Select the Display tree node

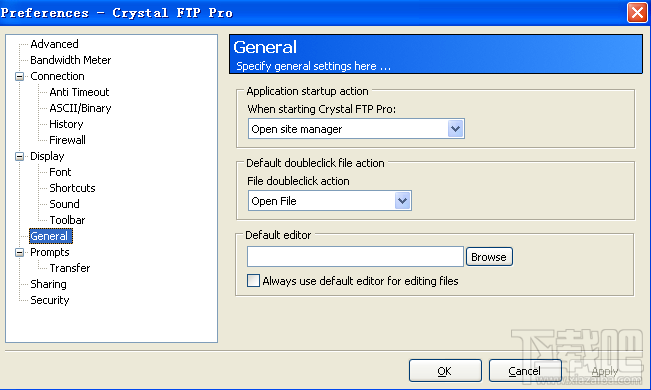(x=47, y=157)
